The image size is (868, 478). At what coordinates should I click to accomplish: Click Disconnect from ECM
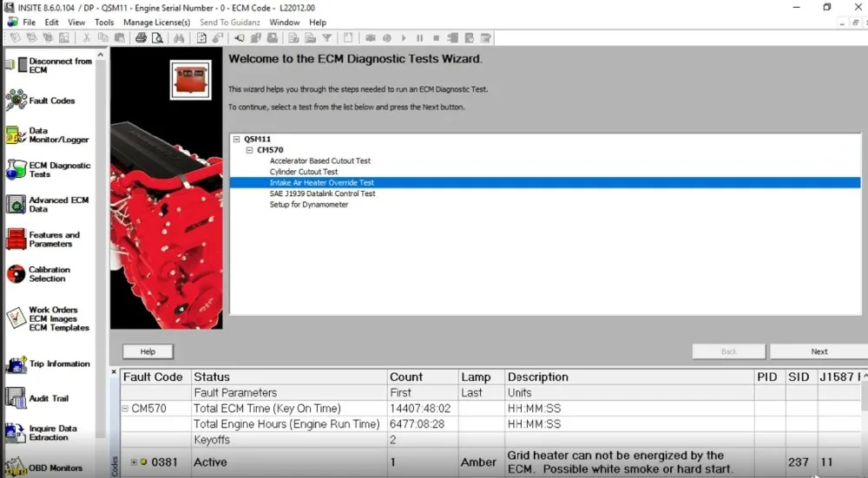[49, 65]
